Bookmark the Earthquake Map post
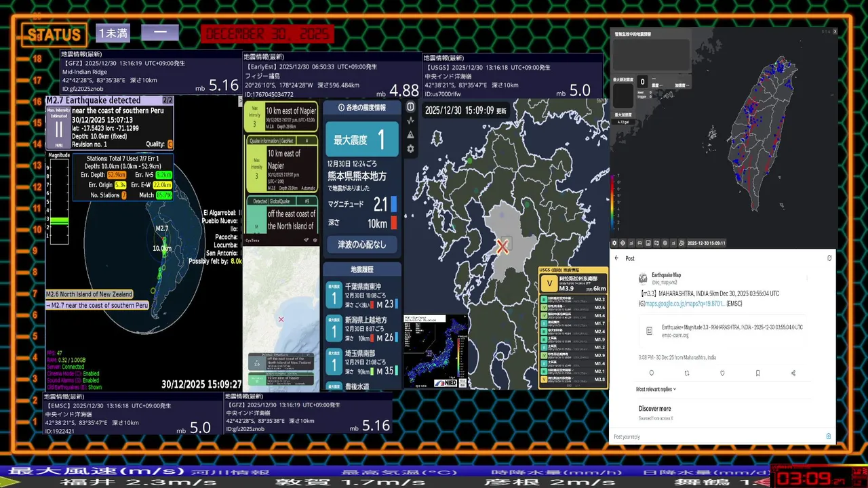The width and height of the screenshot is (868, 488). tap(757, 373)
